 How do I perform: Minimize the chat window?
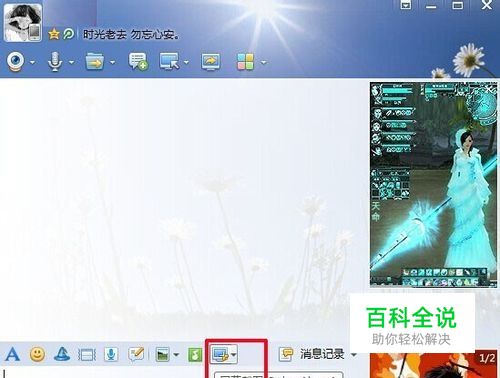pyautogui.click(x=431, y=6)
